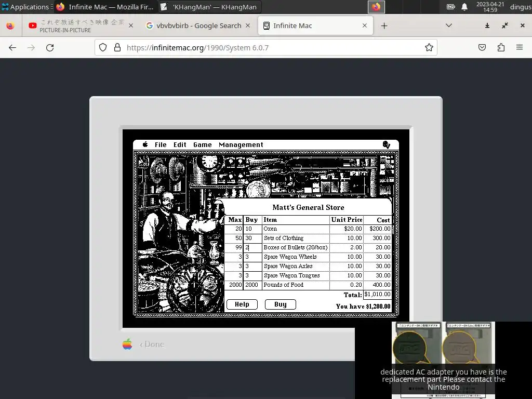Expand the list all tabs chevron
The width and height of the screenshot is (532, 399).
(449, 26)
